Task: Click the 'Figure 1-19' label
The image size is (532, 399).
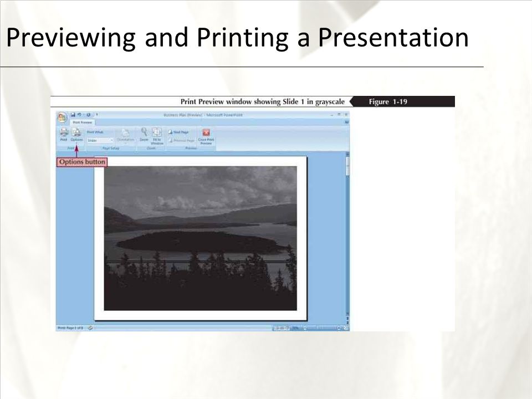Action: click(x=388, y=101)
